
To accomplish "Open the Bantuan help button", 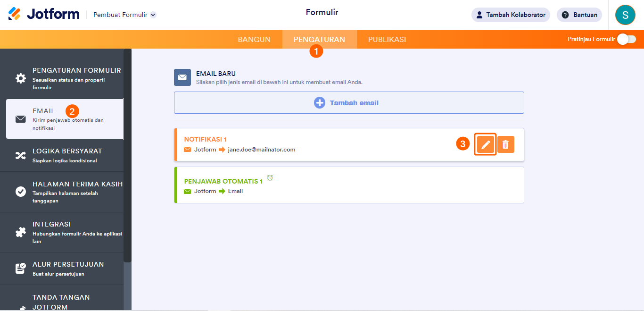I will pos(579,15).
